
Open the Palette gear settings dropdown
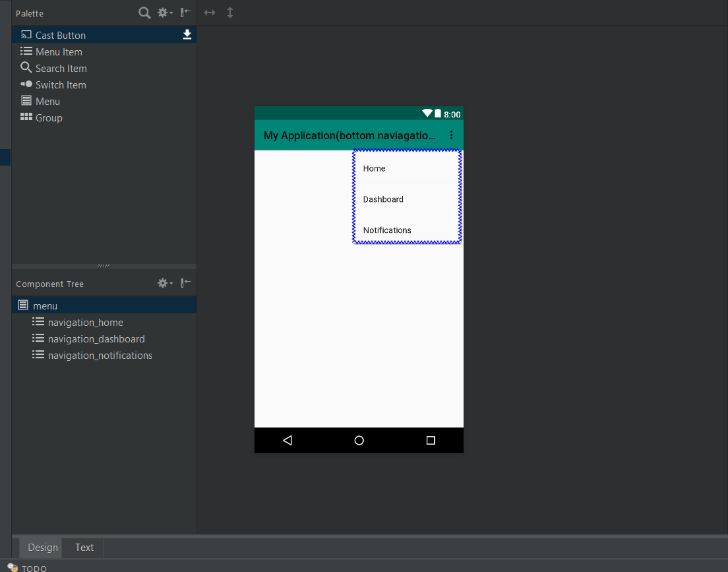point(165,13)
